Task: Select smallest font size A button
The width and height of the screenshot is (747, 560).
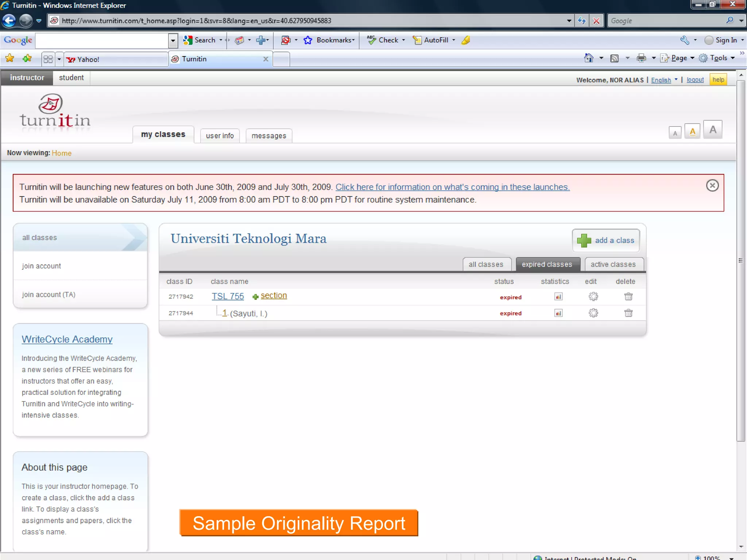Action: tap(675, 133)
